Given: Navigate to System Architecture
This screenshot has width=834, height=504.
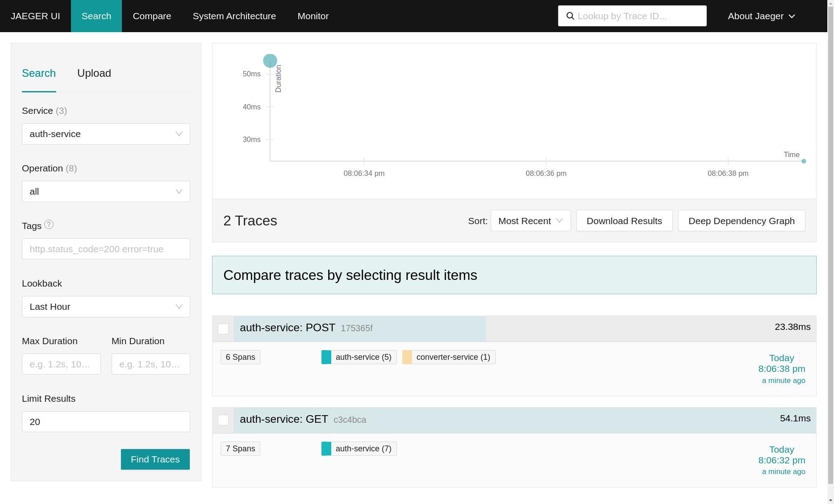Looking at the screenshot, I should pos(234,16).
